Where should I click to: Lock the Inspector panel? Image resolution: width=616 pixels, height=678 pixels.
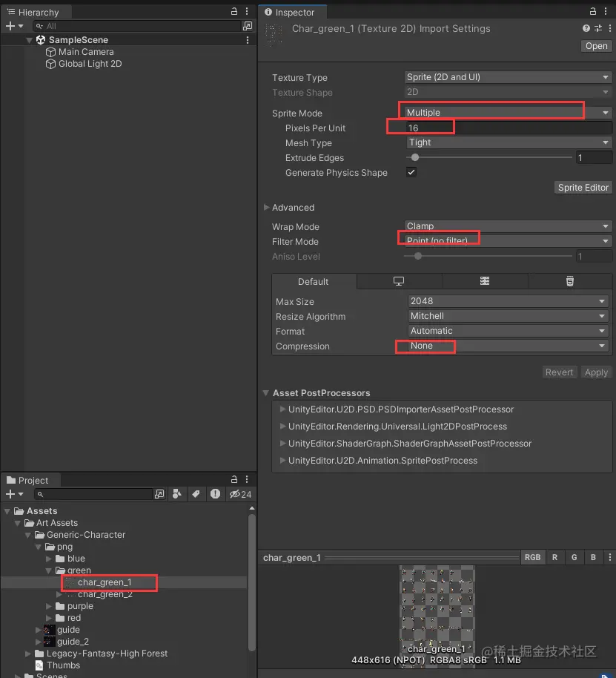pos(593,12)
